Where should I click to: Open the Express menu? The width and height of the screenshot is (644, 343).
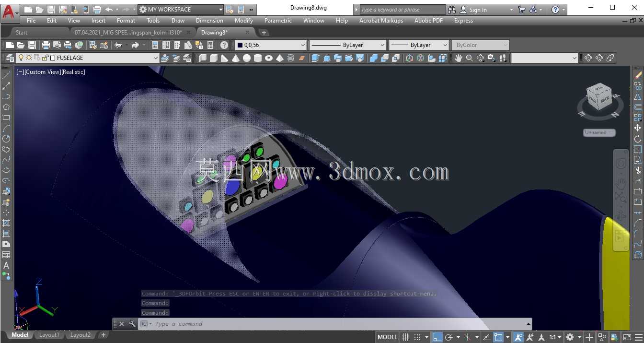(463, 21)
